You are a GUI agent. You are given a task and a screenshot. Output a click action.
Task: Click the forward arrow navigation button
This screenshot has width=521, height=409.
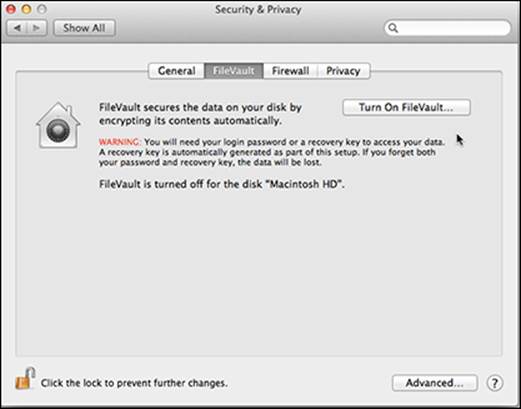(37, 28)
